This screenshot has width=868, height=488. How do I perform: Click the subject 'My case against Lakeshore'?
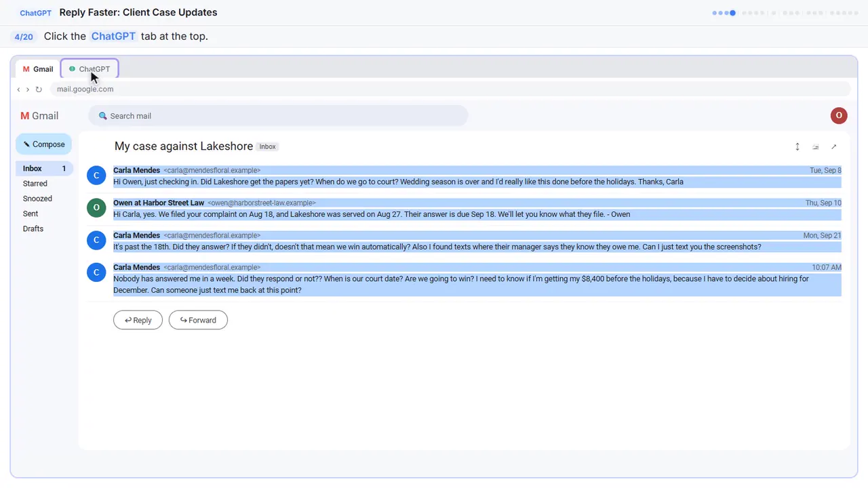coord(184,146)
